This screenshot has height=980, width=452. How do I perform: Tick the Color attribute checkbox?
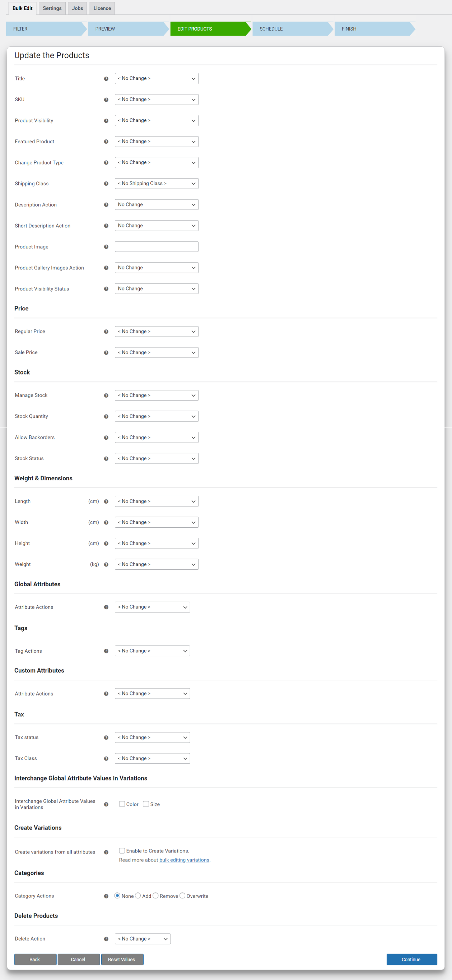point(122,804)
